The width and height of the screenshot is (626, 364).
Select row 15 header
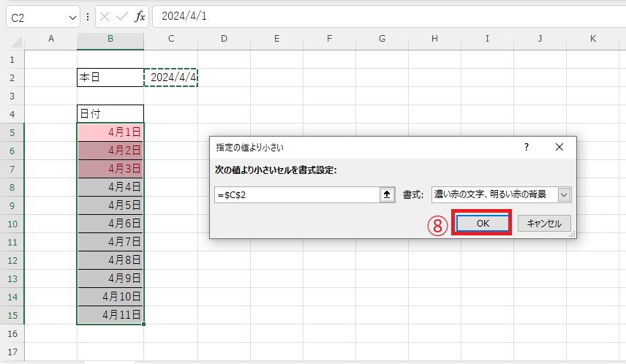(x=12, y=315)
